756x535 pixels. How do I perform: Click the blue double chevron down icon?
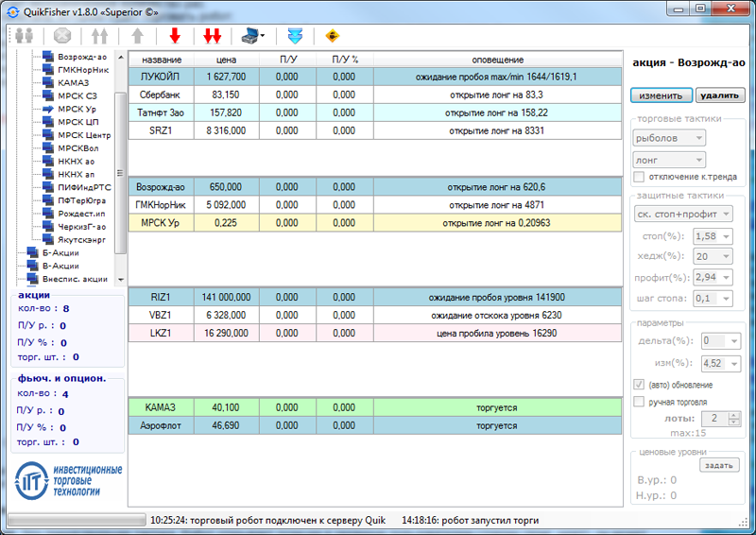pos(295,36)
